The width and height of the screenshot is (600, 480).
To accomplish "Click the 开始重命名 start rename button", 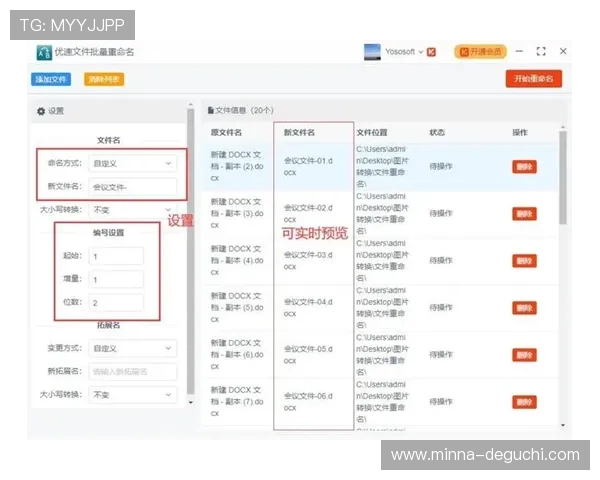I will click(x=534, y=78).
